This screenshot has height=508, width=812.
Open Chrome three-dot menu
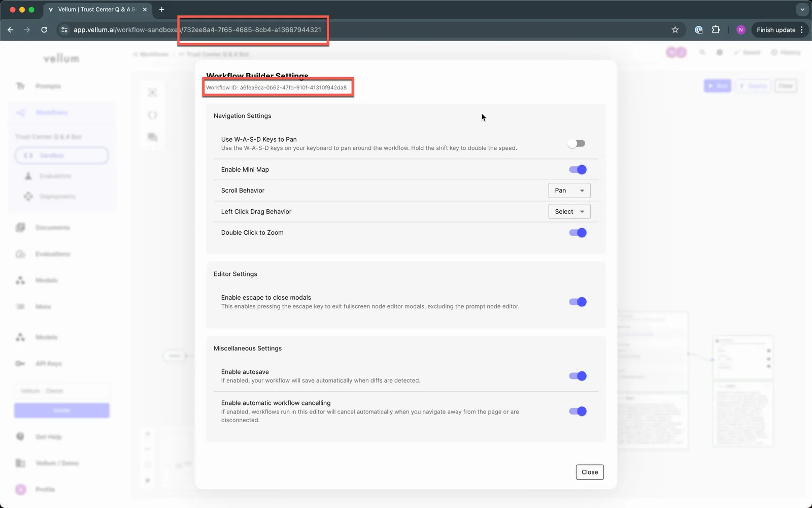coord(802,30)
